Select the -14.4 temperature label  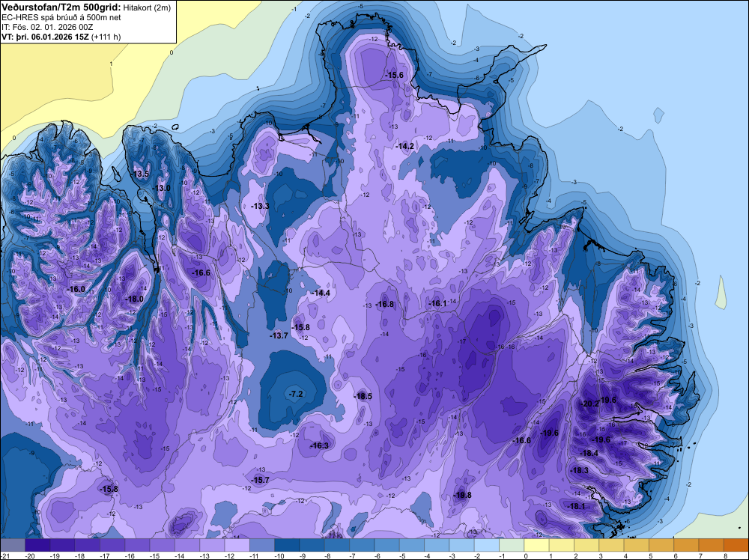(x=321, y=293)
